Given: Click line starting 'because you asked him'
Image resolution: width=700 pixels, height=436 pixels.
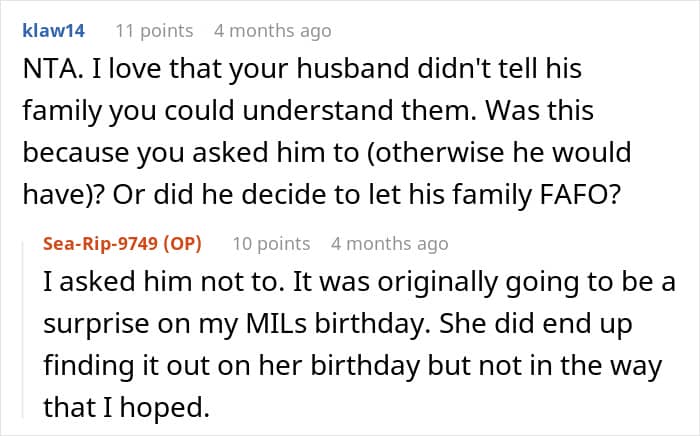Looking at the screenshot, I should click(x=327, y=152).
